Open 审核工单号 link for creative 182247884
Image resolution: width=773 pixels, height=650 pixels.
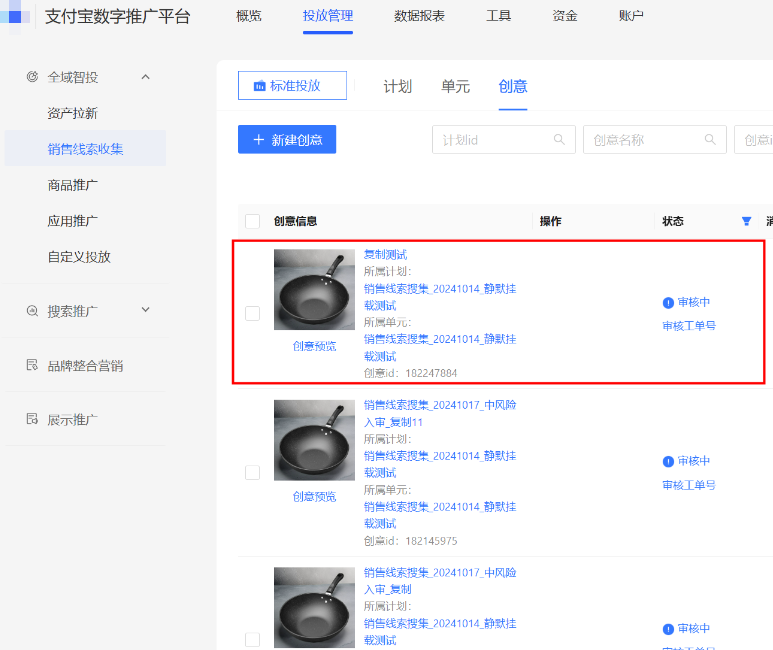[x=689, y=325]
